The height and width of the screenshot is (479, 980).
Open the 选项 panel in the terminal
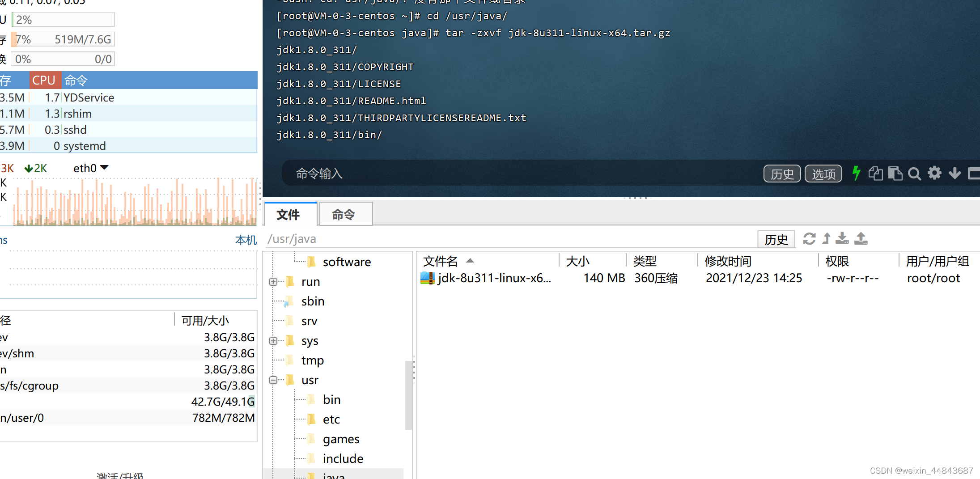823,174
